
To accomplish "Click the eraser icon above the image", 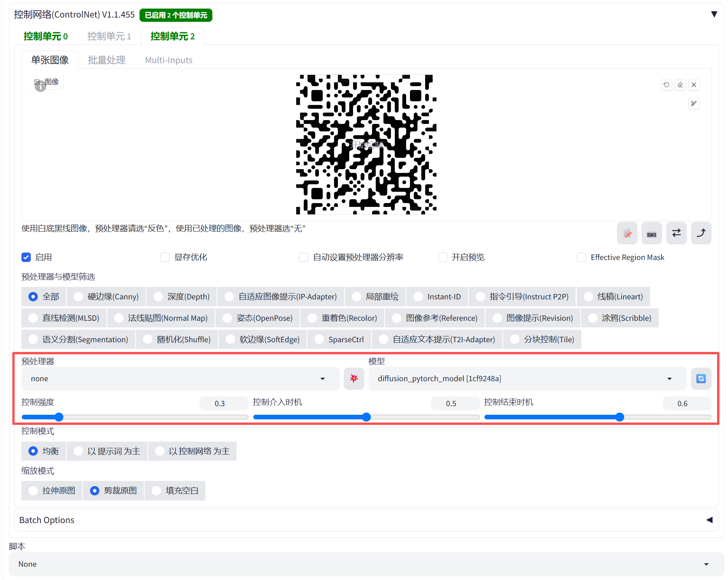I will (680, 85).
